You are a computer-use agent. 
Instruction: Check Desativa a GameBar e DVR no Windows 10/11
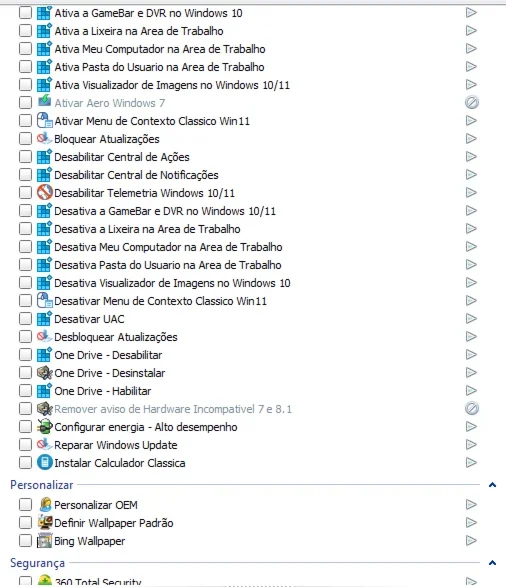point(25,211)
